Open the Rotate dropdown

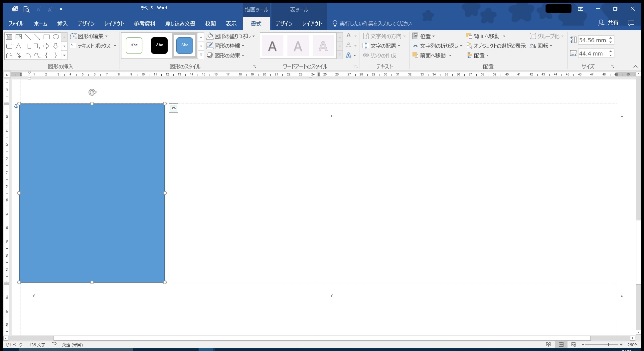pos(541,46)
